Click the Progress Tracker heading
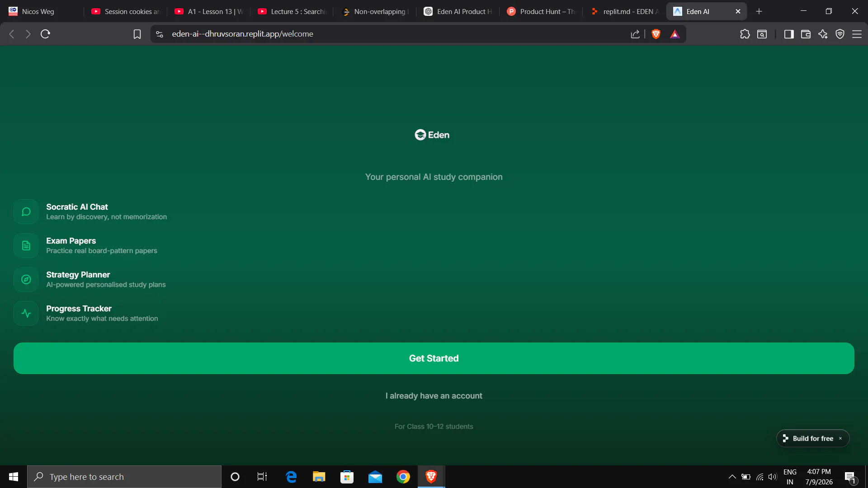This screenshot has height=488, width=868. (79, 309)
